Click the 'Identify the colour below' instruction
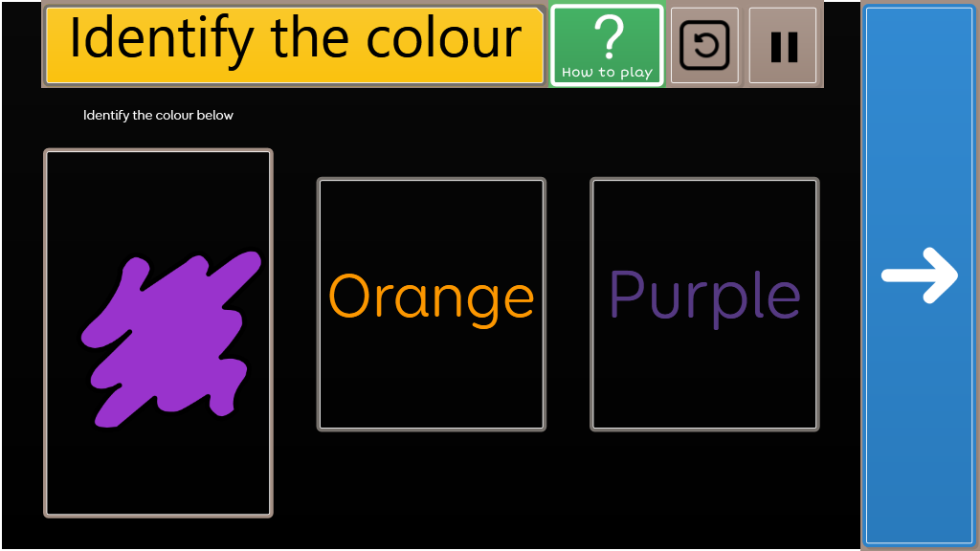This screenshot has height=551, width=980. coord(158,115)
